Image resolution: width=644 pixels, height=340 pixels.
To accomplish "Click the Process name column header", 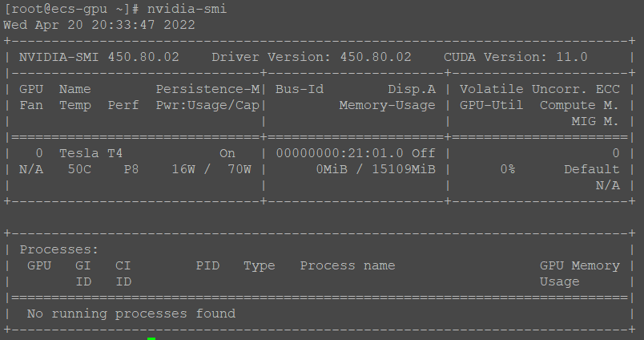I will pos(348,265).
